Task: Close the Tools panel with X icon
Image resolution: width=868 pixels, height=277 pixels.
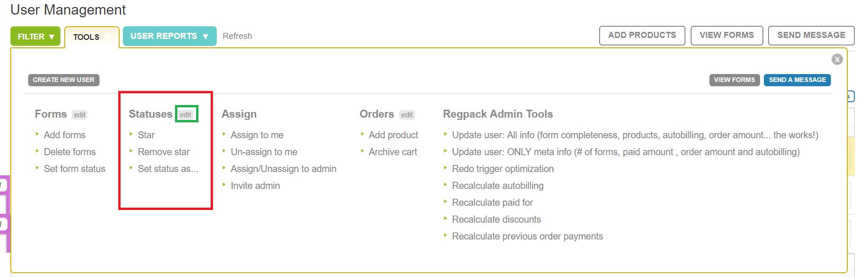Action: (837, 60)
